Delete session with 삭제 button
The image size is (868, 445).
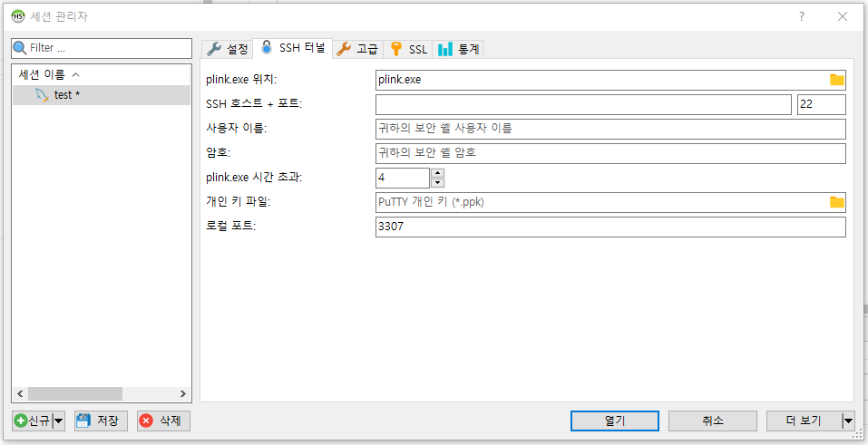coord(162,421)
